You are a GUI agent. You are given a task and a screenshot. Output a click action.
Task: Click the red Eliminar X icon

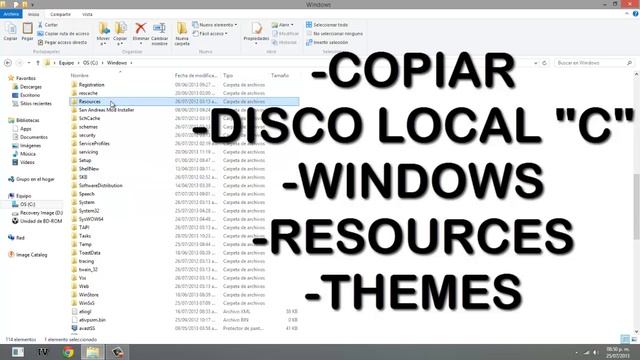pos(140,29)
